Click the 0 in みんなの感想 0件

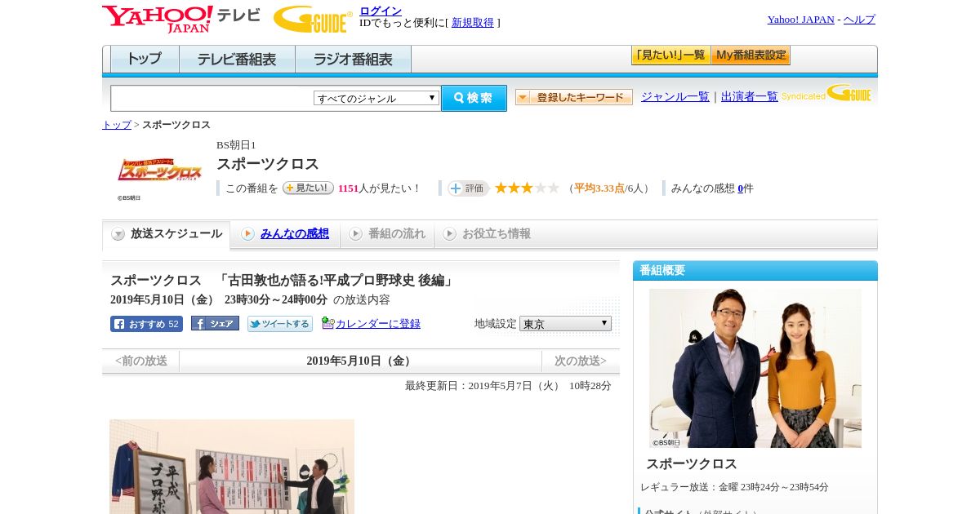[x=741, y=188]
